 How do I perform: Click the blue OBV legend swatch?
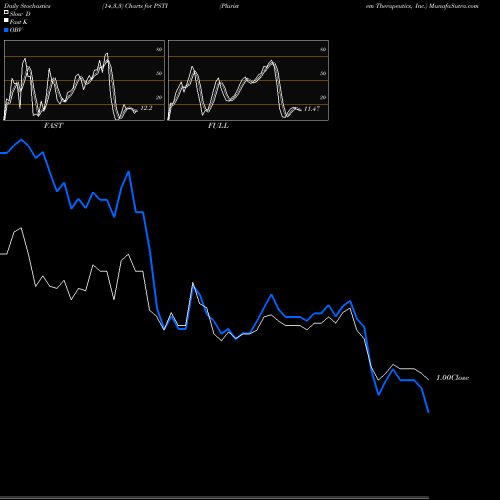coord(6,30)
